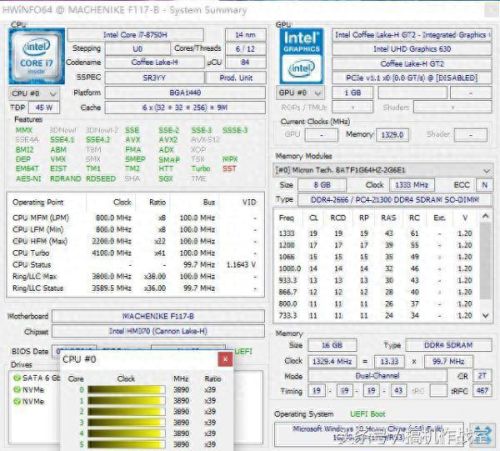Click the SSPEC SR3YY field
This screenshot has width=500, height=451.
[155, 78]
